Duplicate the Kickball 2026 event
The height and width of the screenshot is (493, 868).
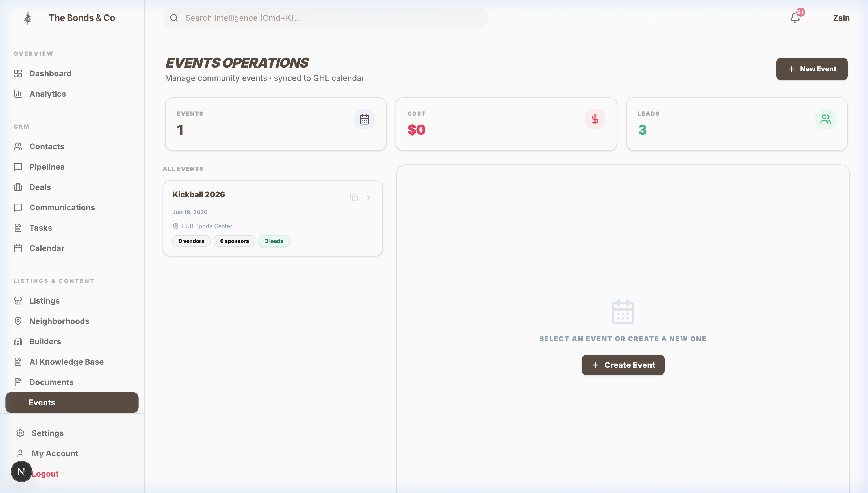click(354, 197)
